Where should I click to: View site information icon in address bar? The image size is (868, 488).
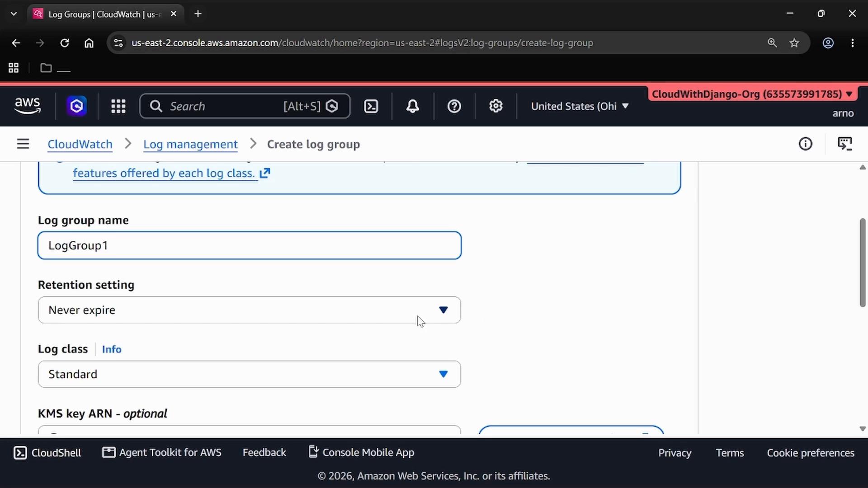[118, 43]
